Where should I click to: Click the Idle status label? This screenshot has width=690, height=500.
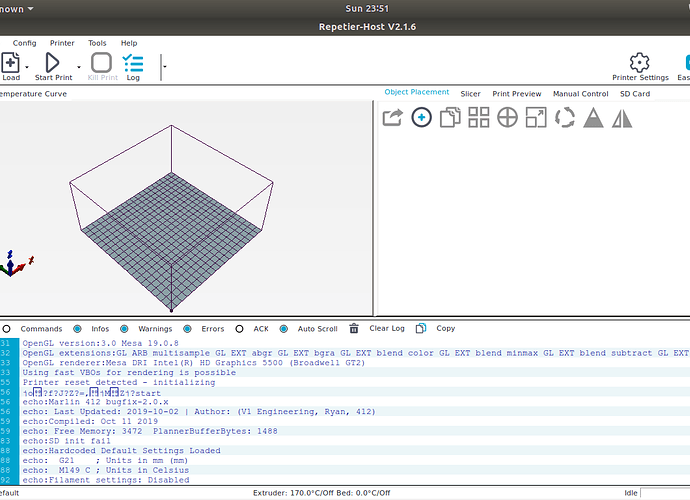(631, 493)
